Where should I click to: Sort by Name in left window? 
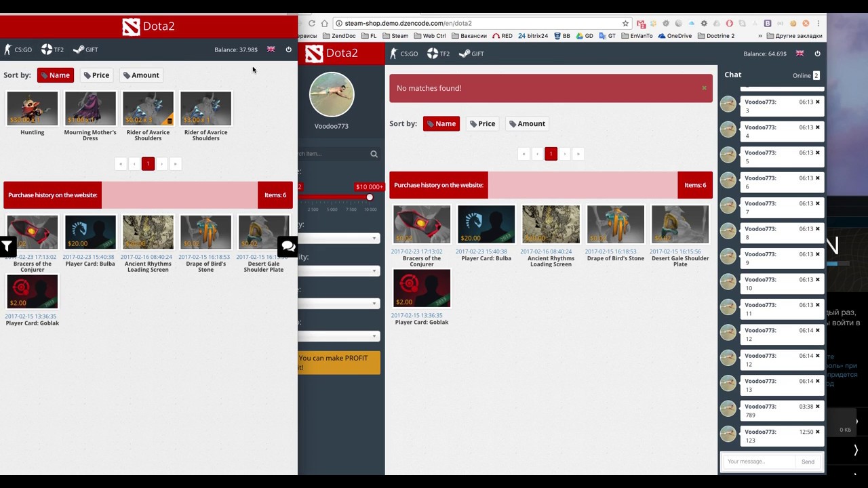[55, 75]
